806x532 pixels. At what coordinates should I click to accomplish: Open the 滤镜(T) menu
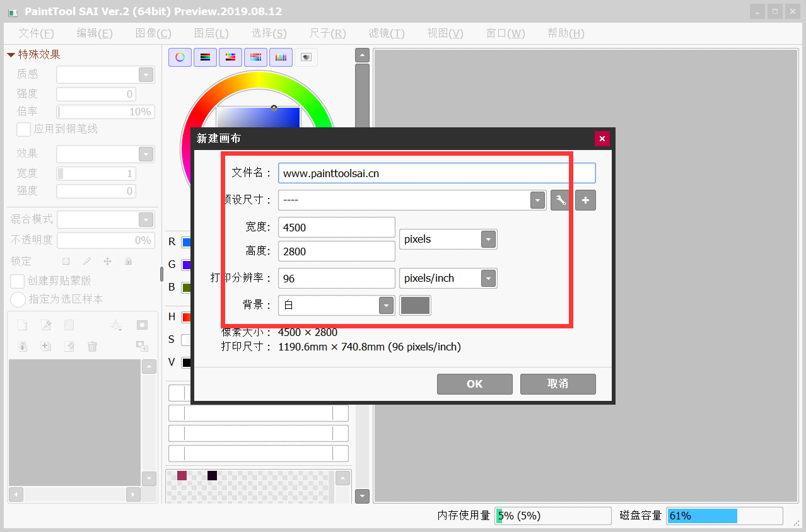coord(387,33)
